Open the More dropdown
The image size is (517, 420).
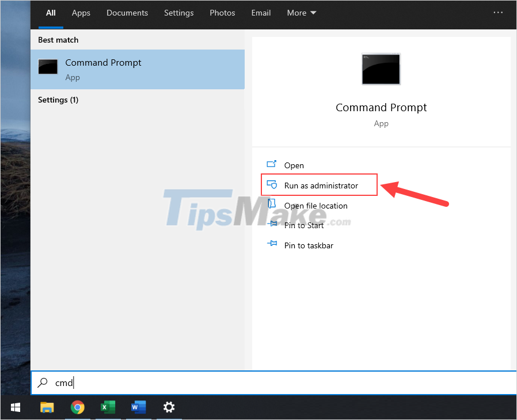point(301,13)
